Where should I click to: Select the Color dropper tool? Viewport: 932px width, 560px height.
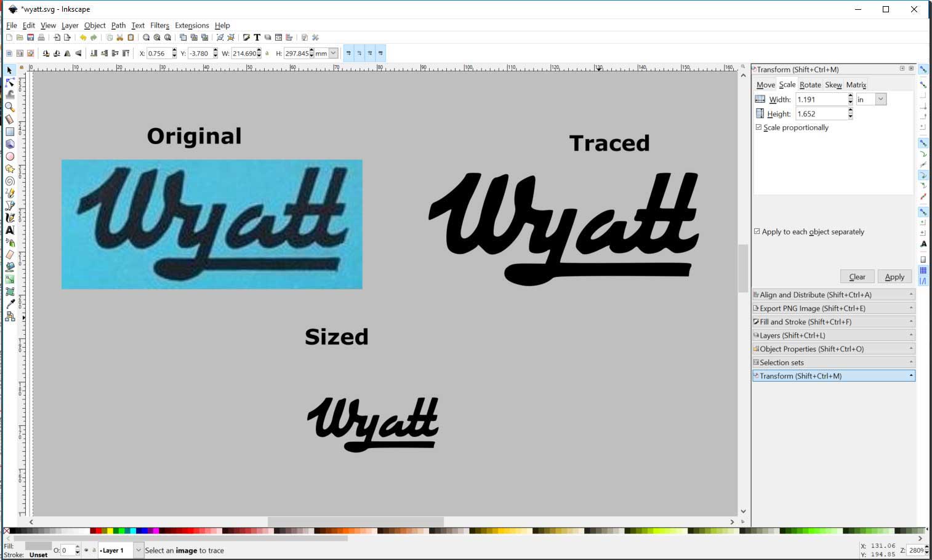(x=9, y=304)
